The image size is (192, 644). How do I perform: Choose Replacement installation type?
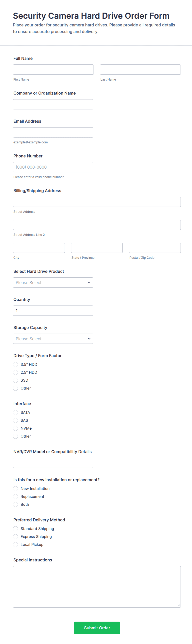15,497
